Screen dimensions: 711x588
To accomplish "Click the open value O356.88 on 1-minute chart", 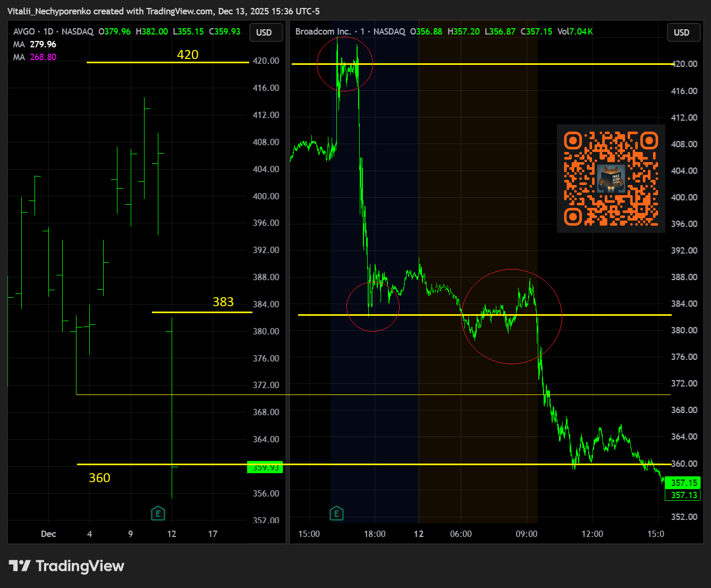I will [x=426, y=31].
